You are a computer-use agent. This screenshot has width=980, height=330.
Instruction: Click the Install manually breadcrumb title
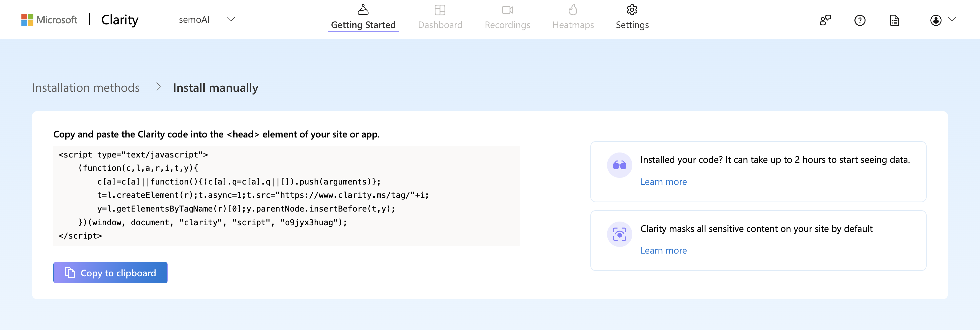(x=215, y=87)
